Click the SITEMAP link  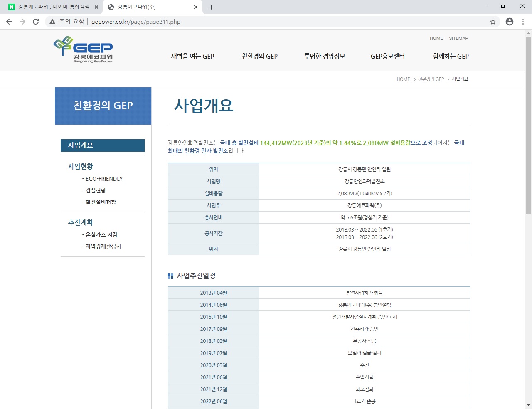pyautogui.click(x=458, y=38)
